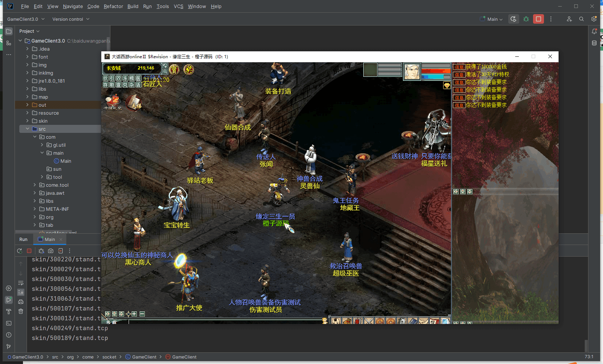Click the 寶 treasure icon in game
The height and width of the screenshot is (364, 603).
(x=174, y=69)
